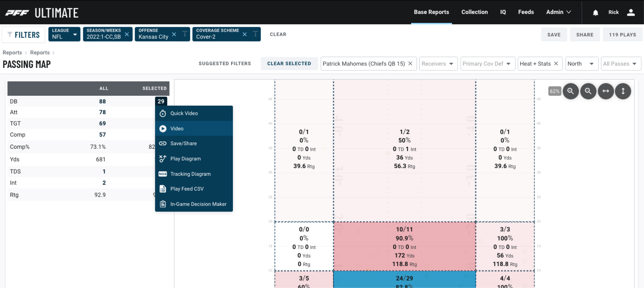
Task: Open the 119 PLAYS view
Action: (622, 34)
